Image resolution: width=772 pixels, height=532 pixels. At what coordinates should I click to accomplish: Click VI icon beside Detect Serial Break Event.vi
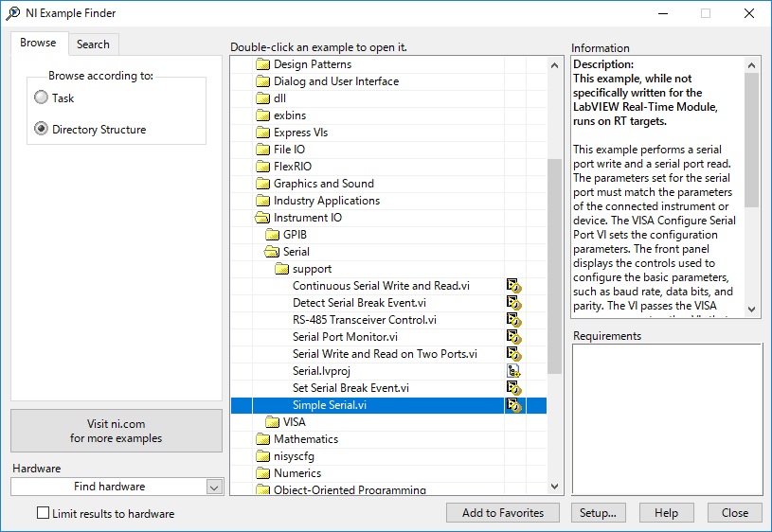[514, 303]
